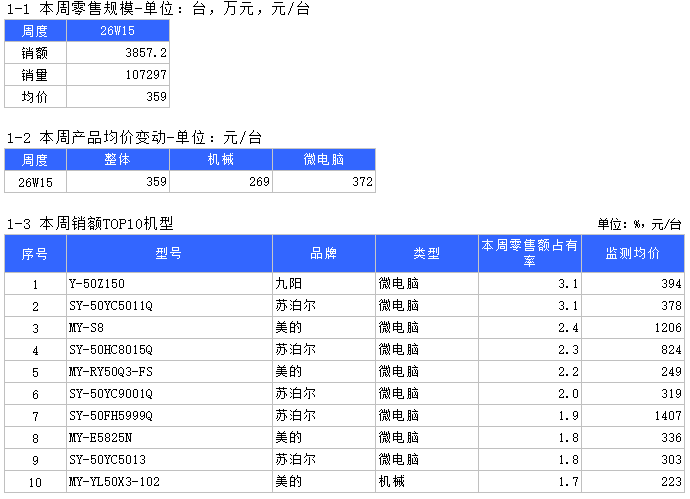
Task: Select the 机械 average price 269
Action: pyautogui.click(x=221, y=181)
